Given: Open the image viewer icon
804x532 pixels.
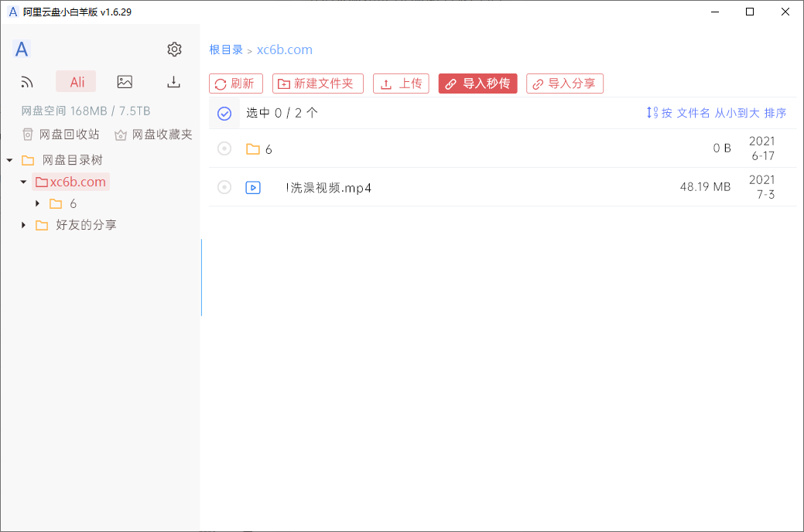Looking at the screenshot, I should click(125, 81).
